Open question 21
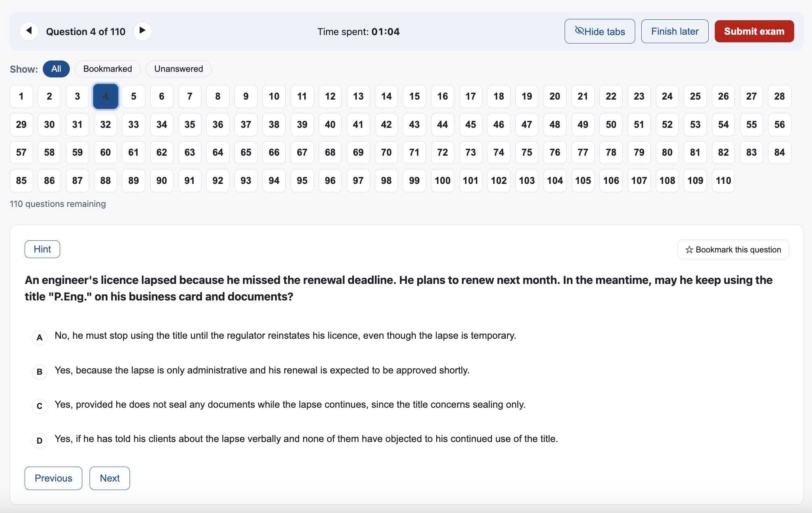This screenshot has height=513, width=812. (583, 96)
